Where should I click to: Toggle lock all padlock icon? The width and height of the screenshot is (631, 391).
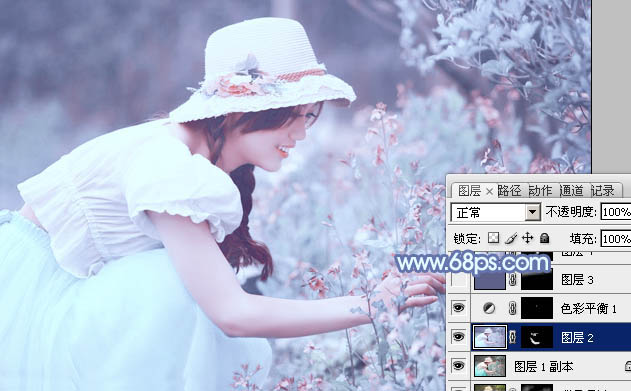pos(544,238)
